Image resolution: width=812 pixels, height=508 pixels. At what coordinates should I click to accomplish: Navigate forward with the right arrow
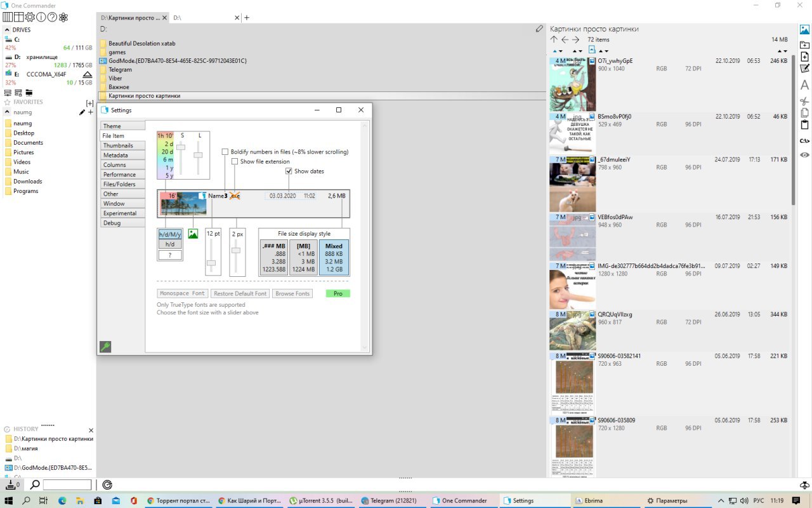(x=575, y=39)
